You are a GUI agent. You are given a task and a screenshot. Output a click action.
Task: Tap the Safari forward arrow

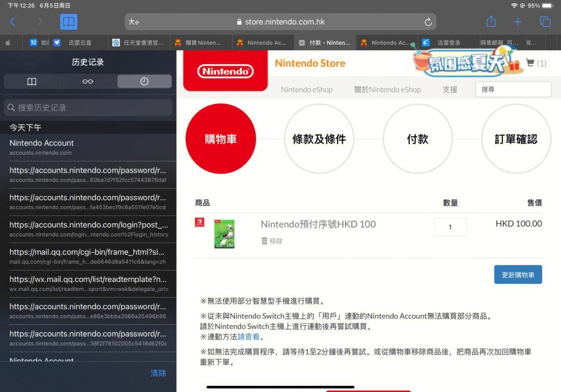(x=39, y=22)
